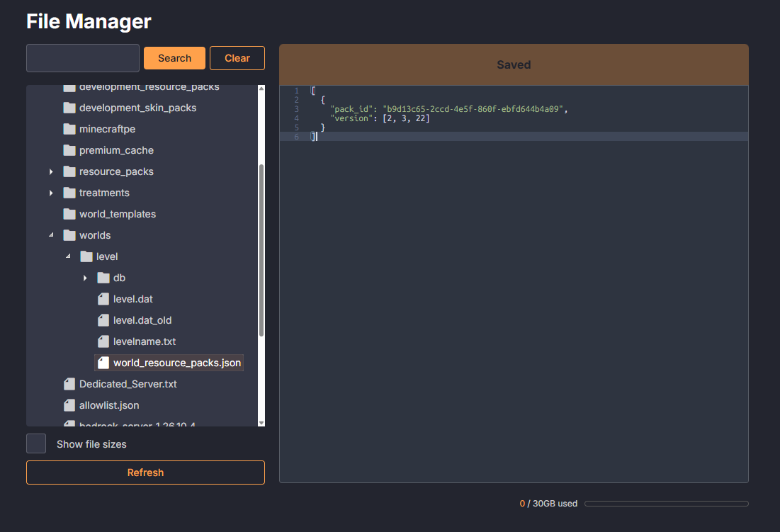The image size is (780, 532).
Task: Click the worlds folder icon
Action: coord(69,235)
